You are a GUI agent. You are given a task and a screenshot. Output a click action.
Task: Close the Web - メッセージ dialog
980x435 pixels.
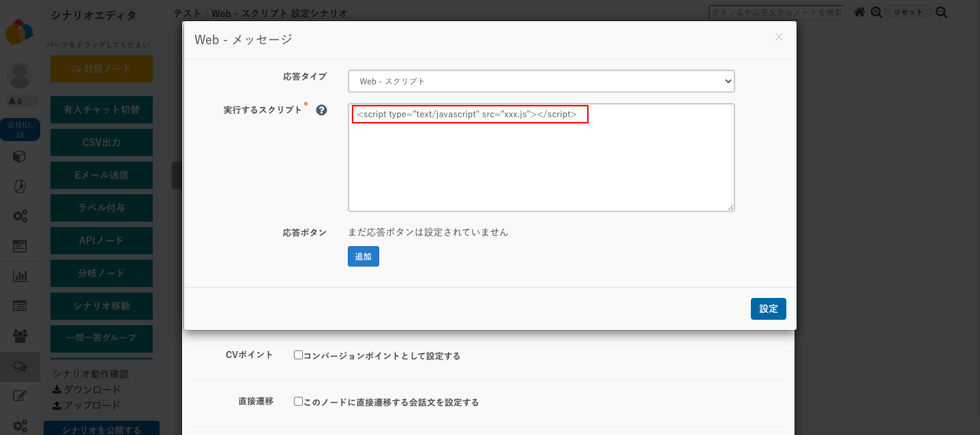coord(779,37)
